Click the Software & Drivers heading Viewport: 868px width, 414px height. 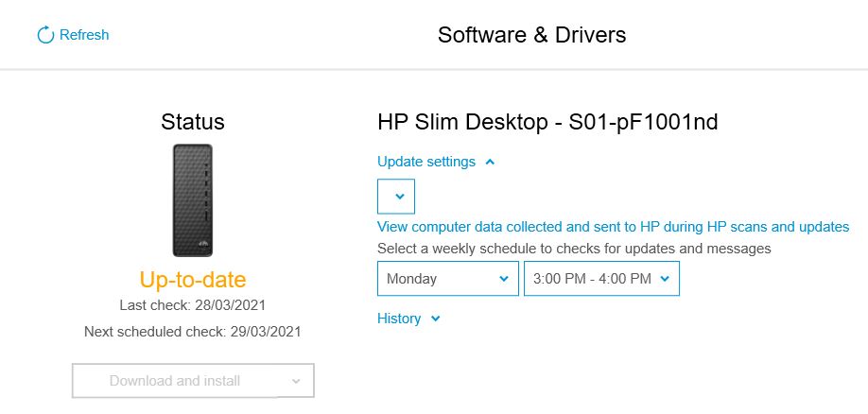click(x=532, y=35)
